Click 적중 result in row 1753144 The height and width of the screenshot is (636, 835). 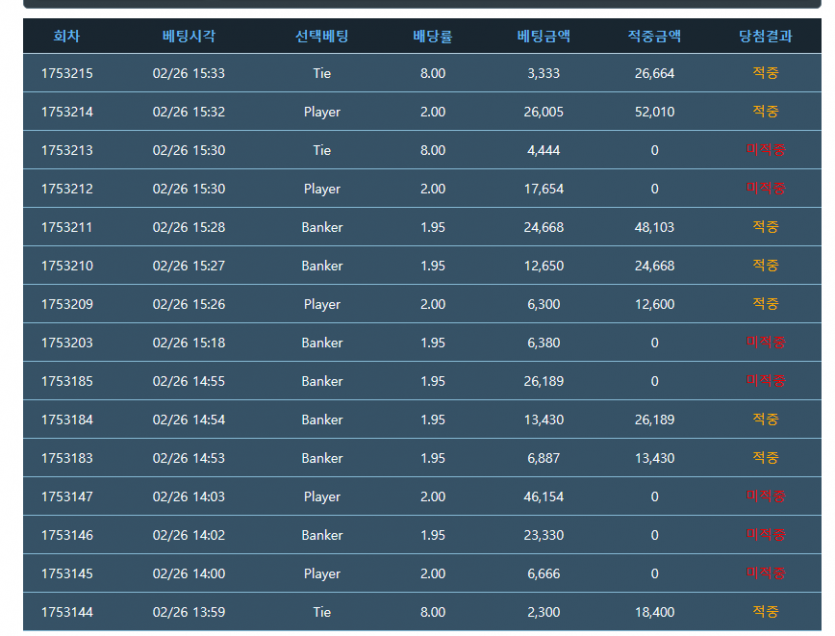tap(765, 611)
